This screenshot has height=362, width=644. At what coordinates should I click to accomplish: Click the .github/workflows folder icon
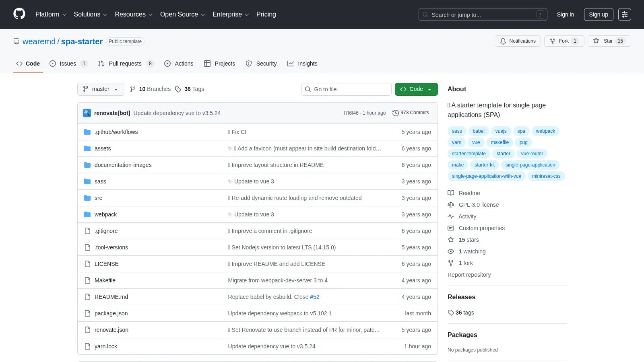click(x=87, y=132)
